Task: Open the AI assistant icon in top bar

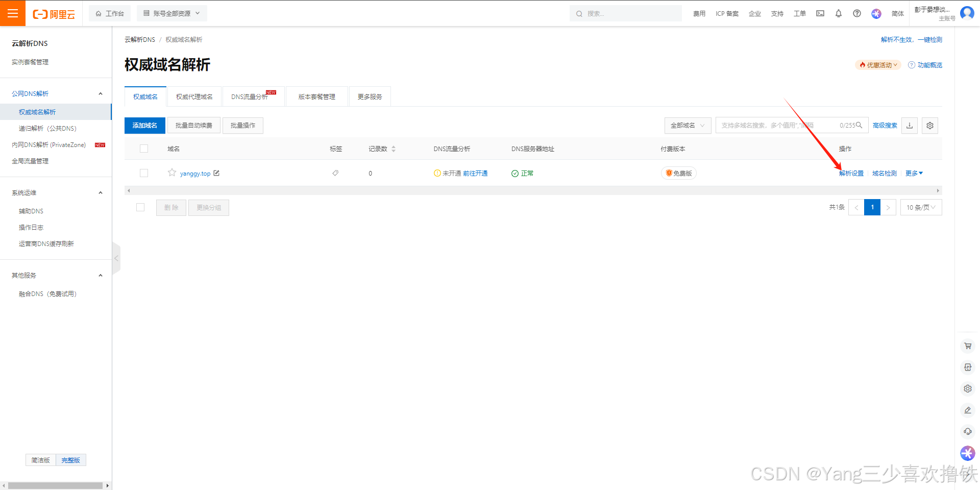Action: pos(876,14)
